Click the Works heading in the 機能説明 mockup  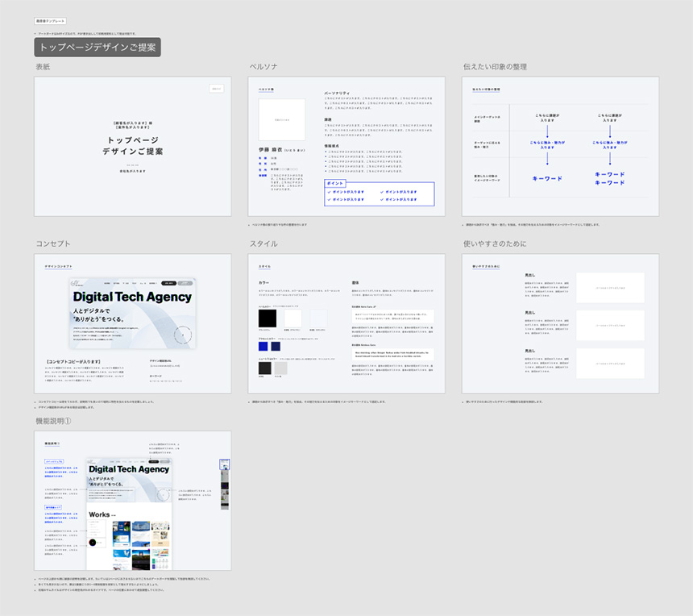(x=100, y=514)
